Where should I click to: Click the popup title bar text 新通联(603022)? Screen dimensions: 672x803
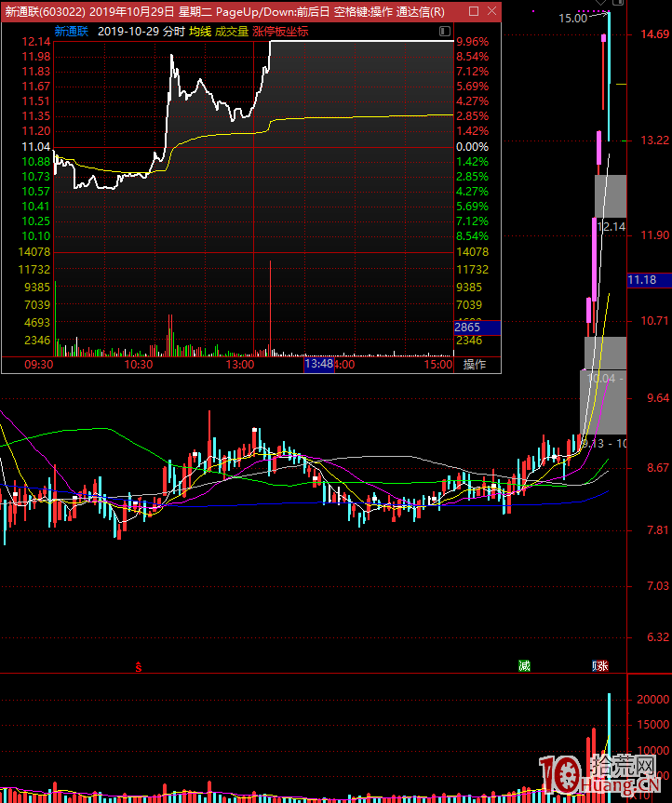45,11
